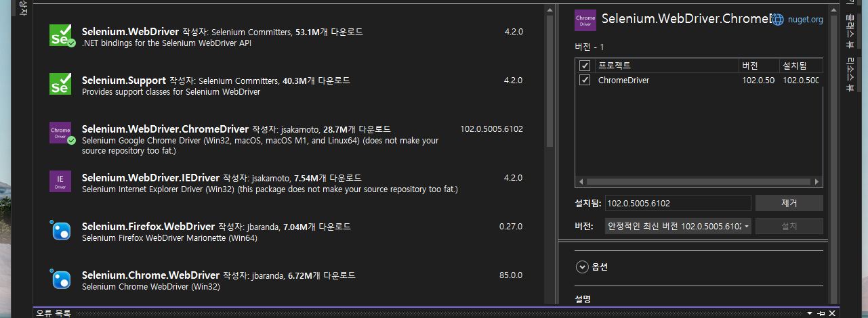Click version 0.27.0 of Firefox WebDriver

[511, 226]
